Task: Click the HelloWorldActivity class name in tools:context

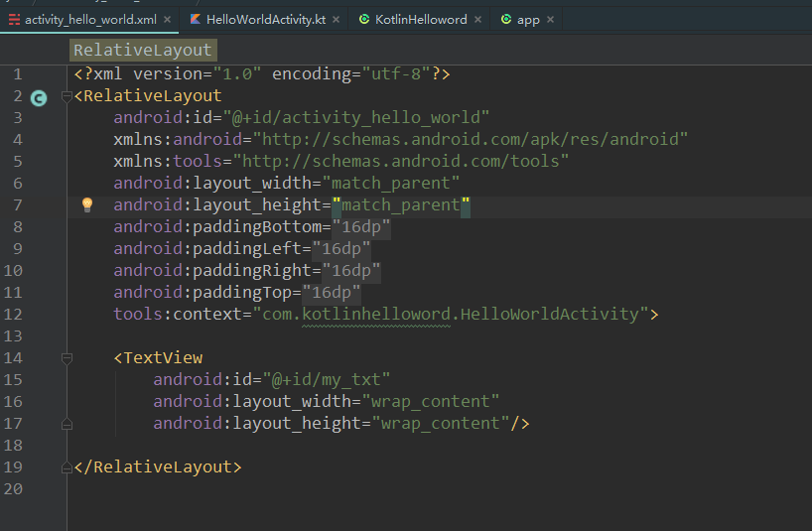Action: pyautogui.click(x=550, y=315)
